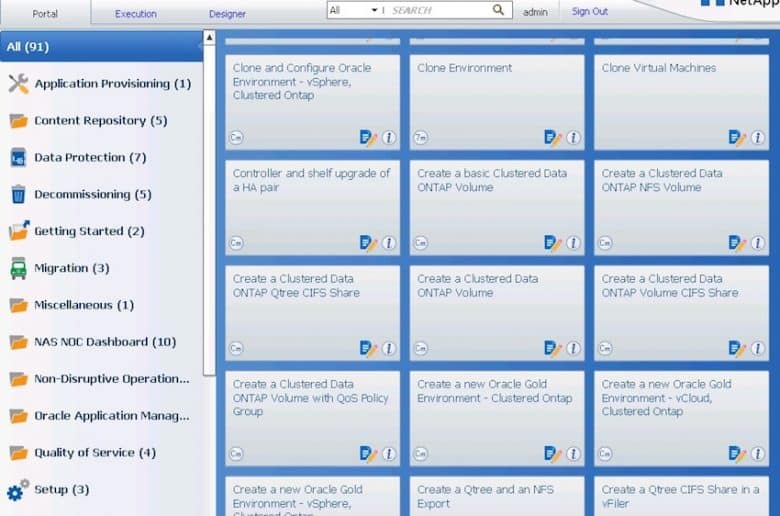The width and height of the screenshot is (780, 516).
Task: Edit Clustered Data ONTAP Qtree CIFS Share workflow
Action: (x=368, y=348)
